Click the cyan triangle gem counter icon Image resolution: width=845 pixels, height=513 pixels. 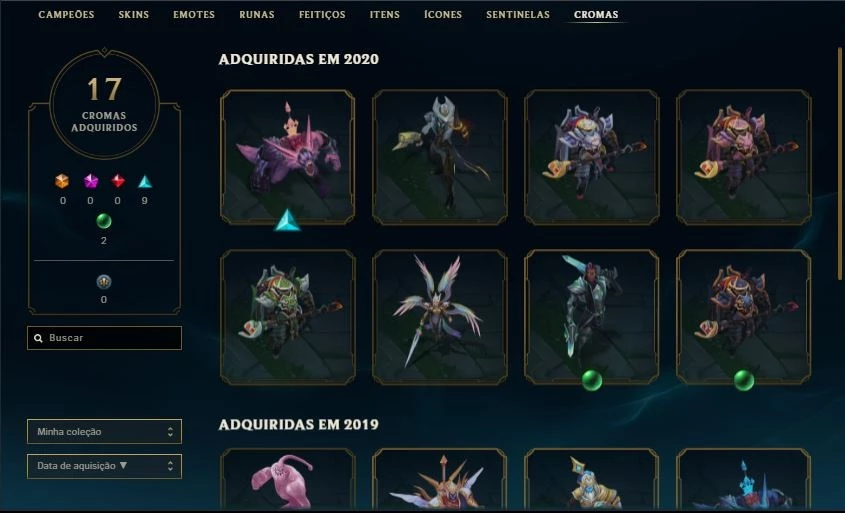click(145, 182)
